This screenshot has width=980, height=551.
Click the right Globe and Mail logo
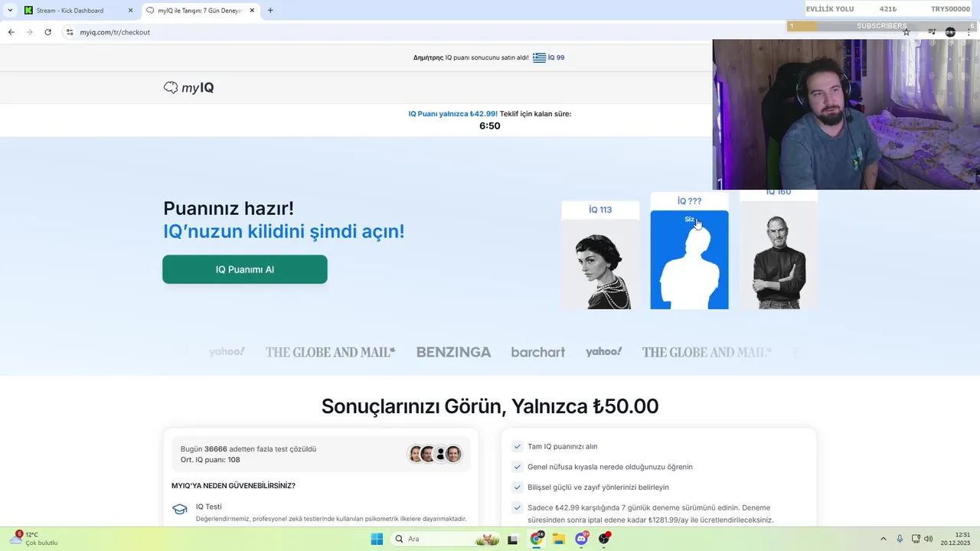tap(707, 352)
